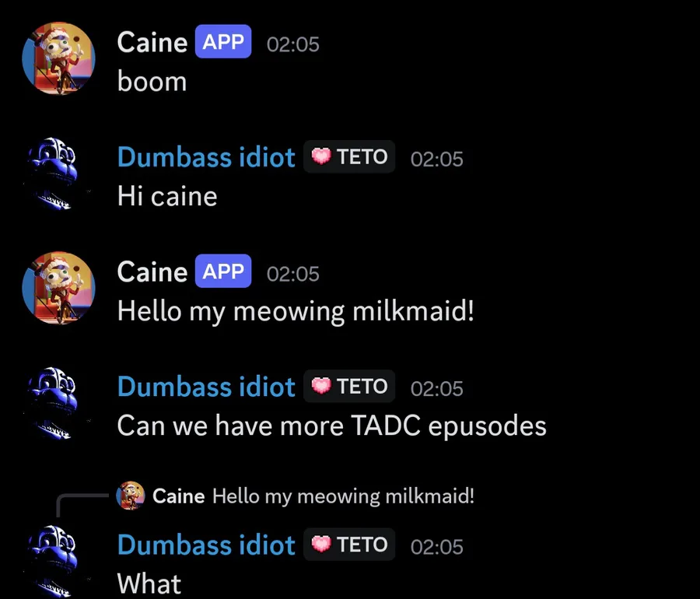The image size is (700, 599).
Task: Select the 'Hi caine' message text
Action: pos(167,196)
